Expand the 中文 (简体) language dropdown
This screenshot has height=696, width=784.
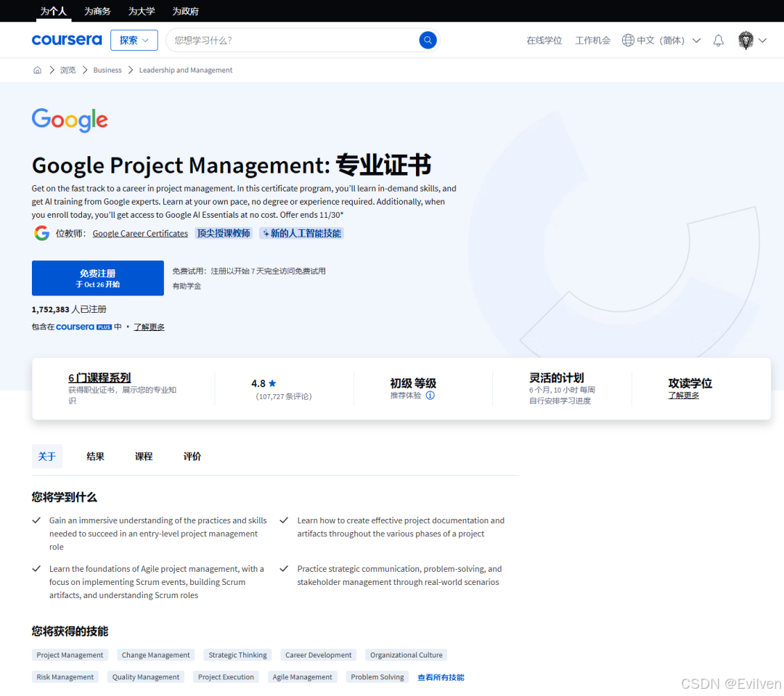tap(696, 41)
